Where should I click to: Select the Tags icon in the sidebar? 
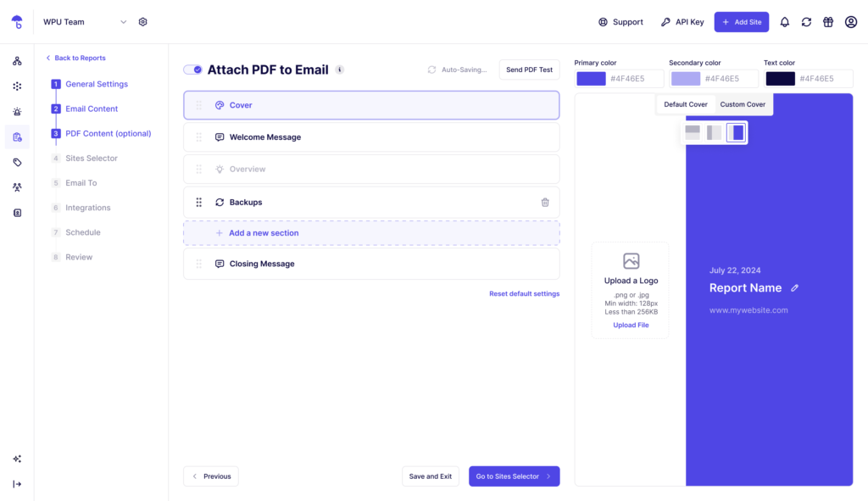click(17, 162)
